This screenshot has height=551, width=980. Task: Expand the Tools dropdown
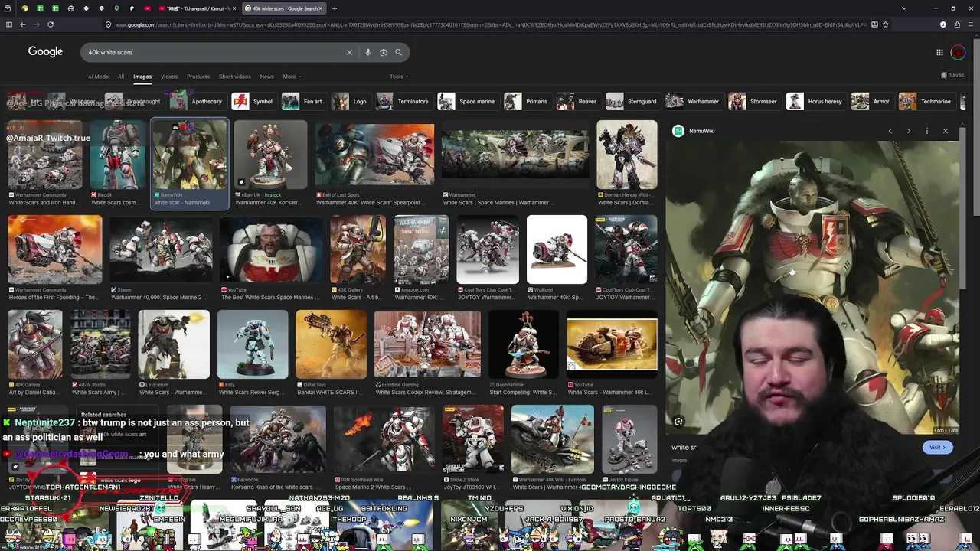pyautogui.click(x=398, y=77)
